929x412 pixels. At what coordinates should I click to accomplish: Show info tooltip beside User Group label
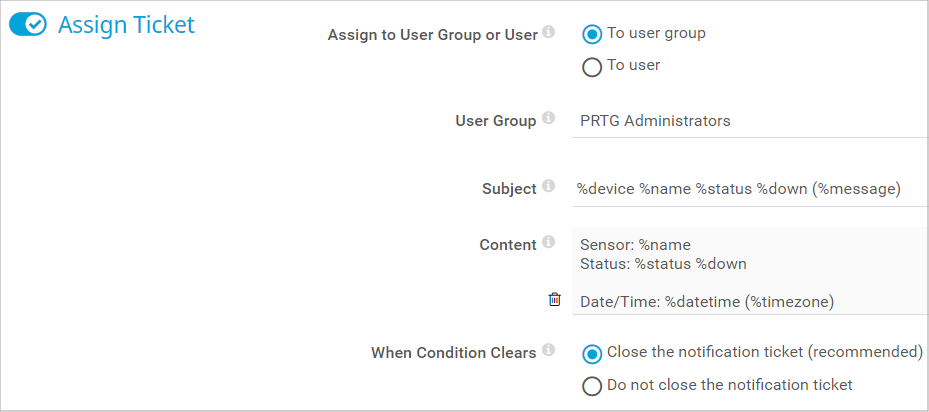548,119
